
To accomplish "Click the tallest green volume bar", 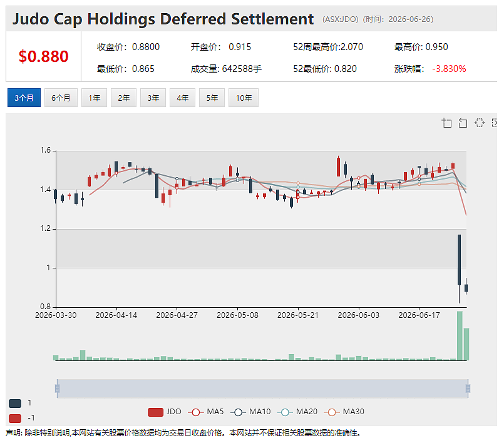I will 460,335.
